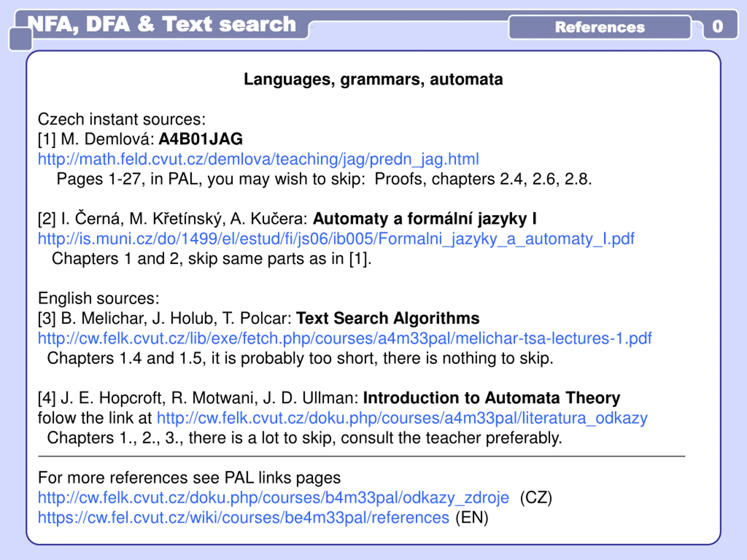747x560 pixels.
Task: Click the small square icon at top left
Action: (x=21, y=39)
